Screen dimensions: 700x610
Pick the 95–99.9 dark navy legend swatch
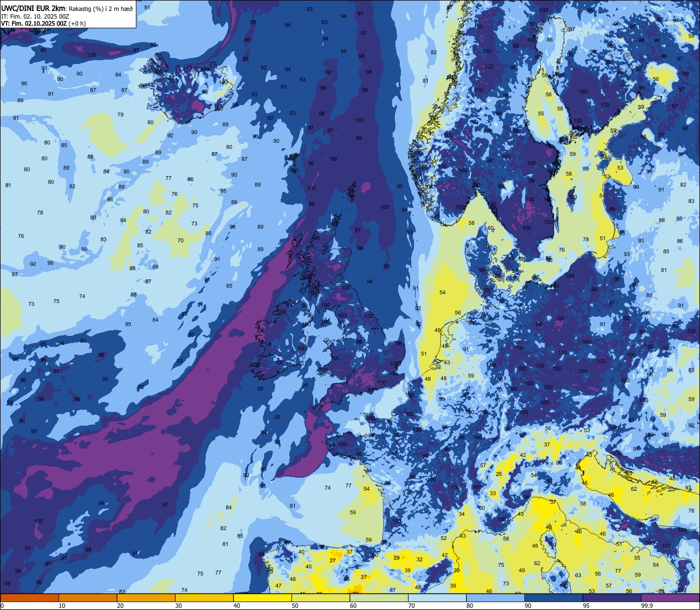point(612,597)
